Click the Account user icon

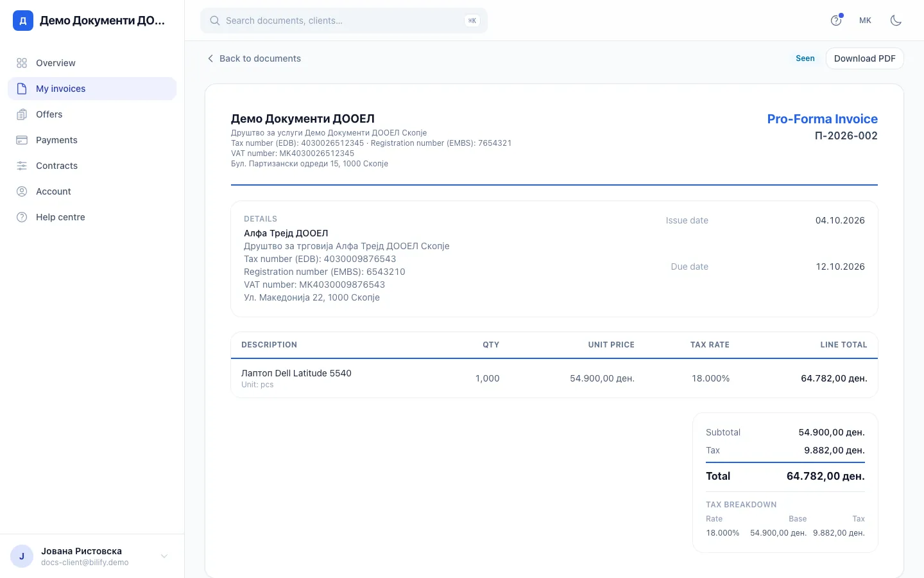[x=22, y=191]
